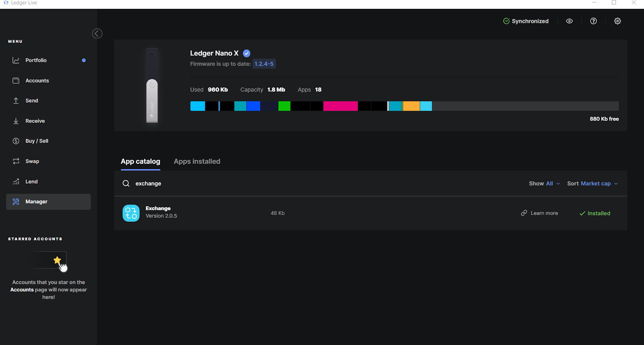This screenshot has height=345, width=644.
Task: Click the Synchronized status label
Action: [x=530, y=21]
